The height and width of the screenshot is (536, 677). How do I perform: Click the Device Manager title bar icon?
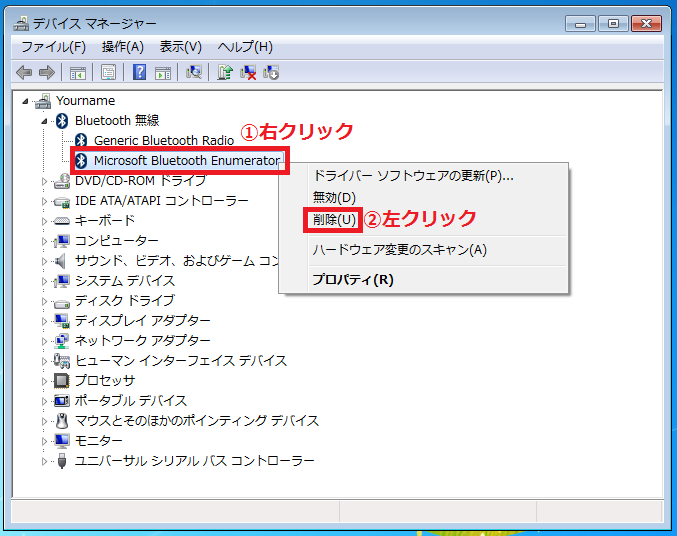click(21, 23)
